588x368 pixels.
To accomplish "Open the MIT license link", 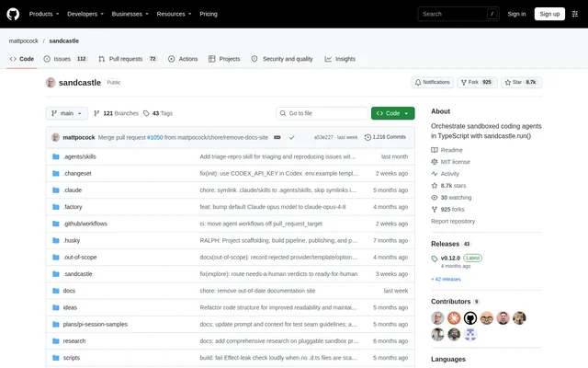I will 450,162.
